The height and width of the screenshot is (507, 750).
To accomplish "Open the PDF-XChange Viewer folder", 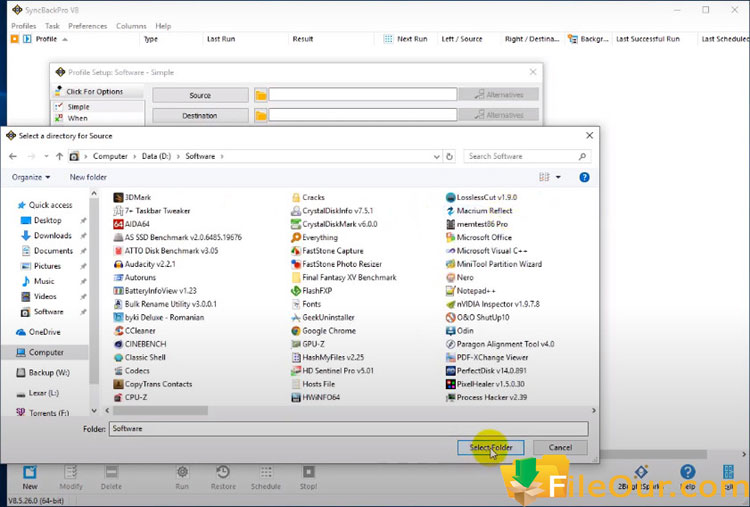I will 487,357.
